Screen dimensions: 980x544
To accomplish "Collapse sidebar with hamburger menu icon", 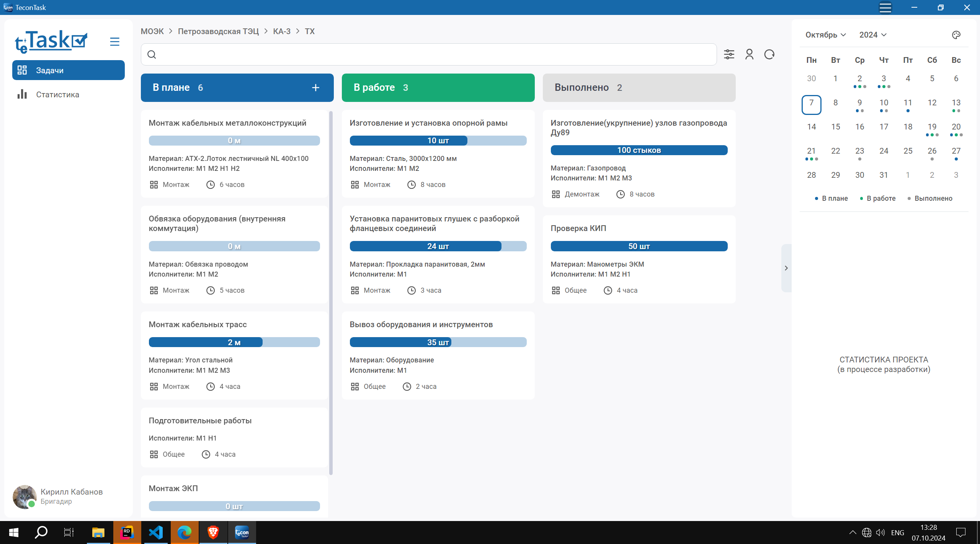I will click(x=114, y=42).
